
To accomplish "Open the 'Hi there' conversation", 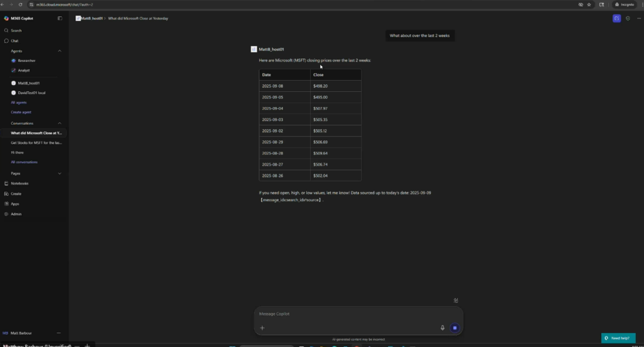I will (17, 152).
